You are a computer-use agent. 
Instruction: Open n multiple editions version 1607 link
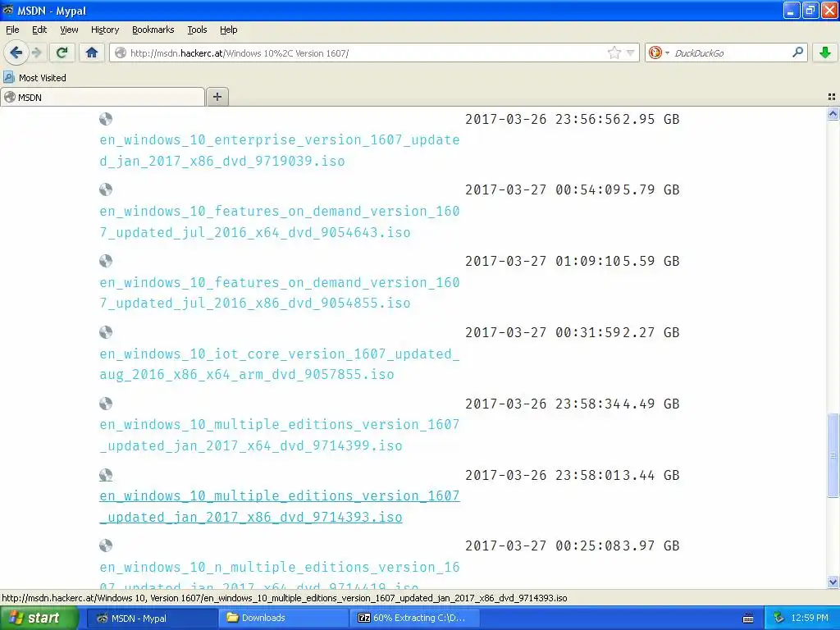(x=279, y=577)
